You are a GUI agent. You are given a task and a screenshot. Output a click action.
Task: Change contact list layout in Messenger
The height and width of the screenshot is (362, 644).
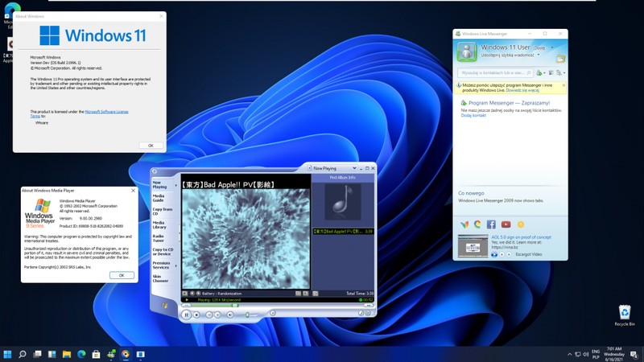(551, 72)
